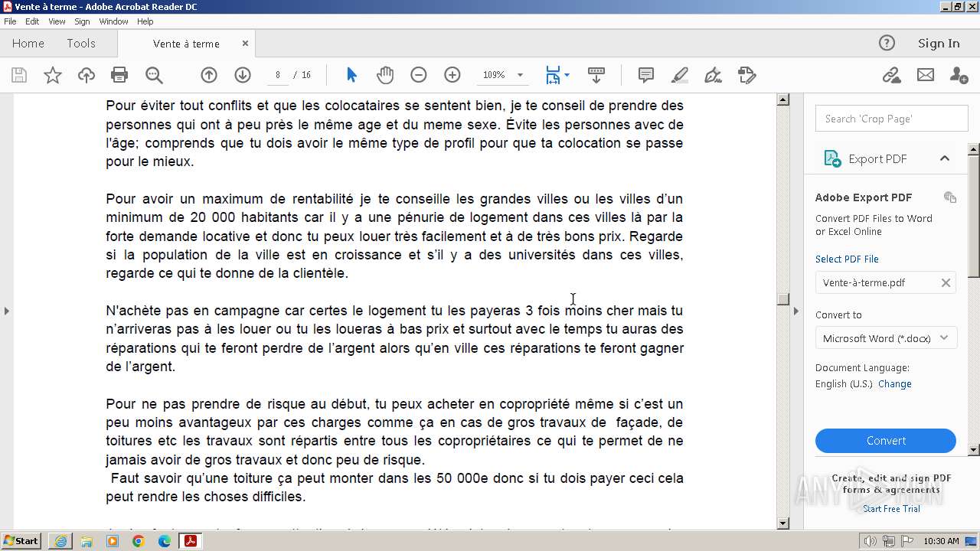Click the volume speaker tray icon
980x551 pixels.
click(x=871, y=541)
